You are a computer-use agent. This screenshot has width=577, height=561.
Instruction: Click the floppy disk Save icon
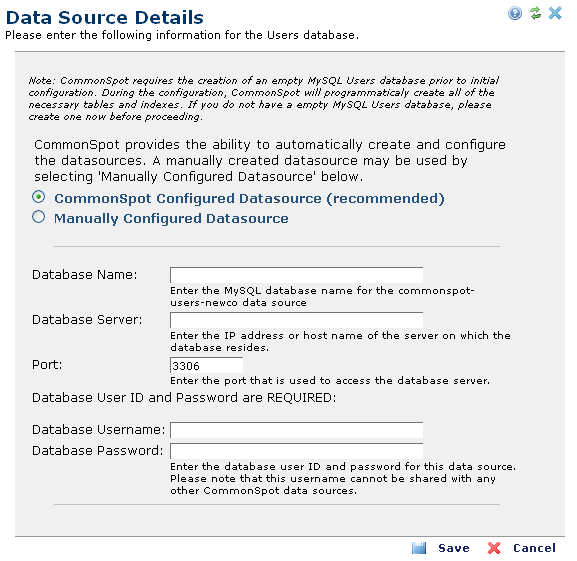pyautogui.click(x=419, y=548)
